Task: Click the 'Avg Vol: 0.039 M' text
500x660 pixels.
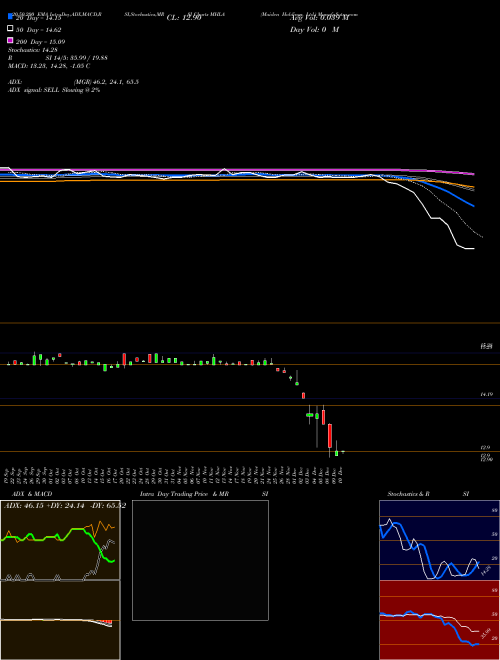Action: coord(319,18)
